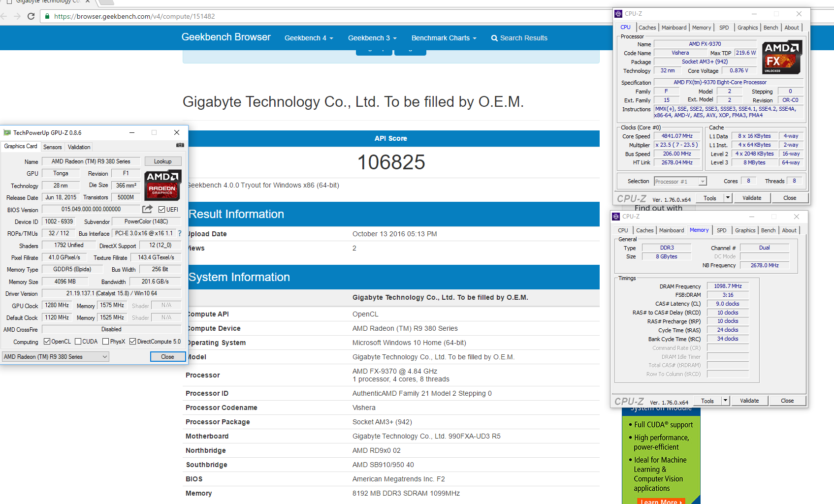The height and width of the screenshot is (504, 834).
Task: Click the Lookup button in GPU-Z
Action: tap(162, 161)
